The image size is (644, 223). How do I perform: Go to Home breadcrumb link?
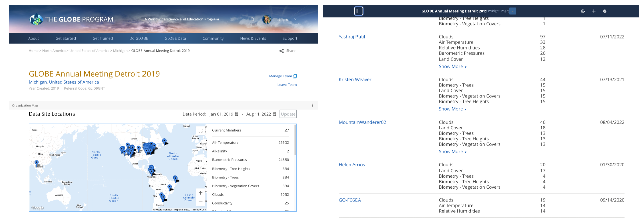click(x=33, y=51)
